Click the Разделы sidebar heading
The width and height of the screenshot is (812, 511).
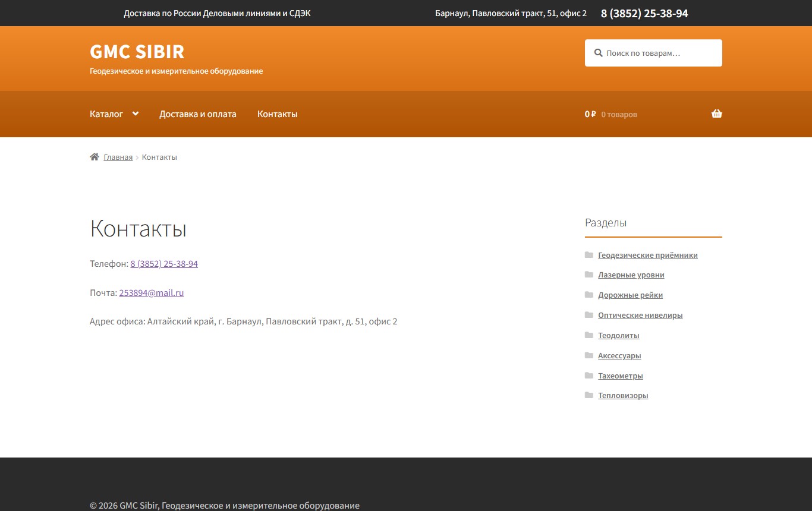(x=606, y=223)
